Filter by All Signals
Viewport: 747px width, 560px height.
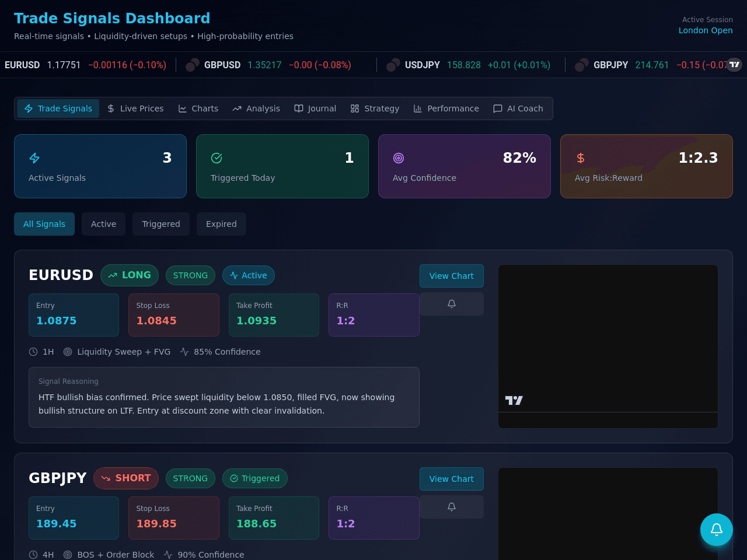point(44,224)
